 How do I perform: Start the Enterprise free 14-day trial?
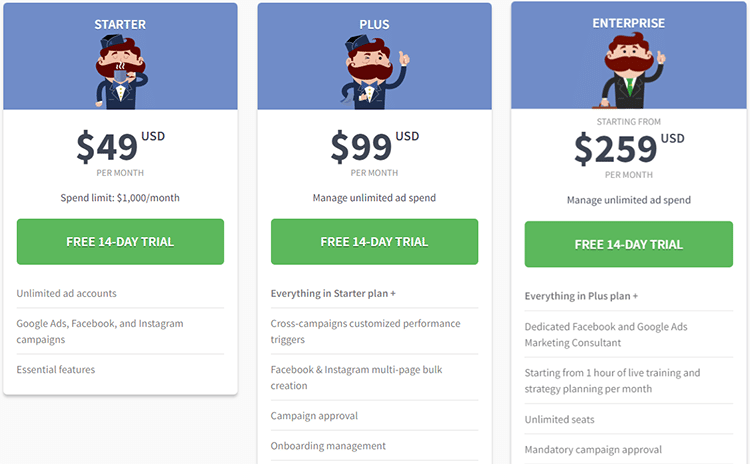click(x=628, y=244)
